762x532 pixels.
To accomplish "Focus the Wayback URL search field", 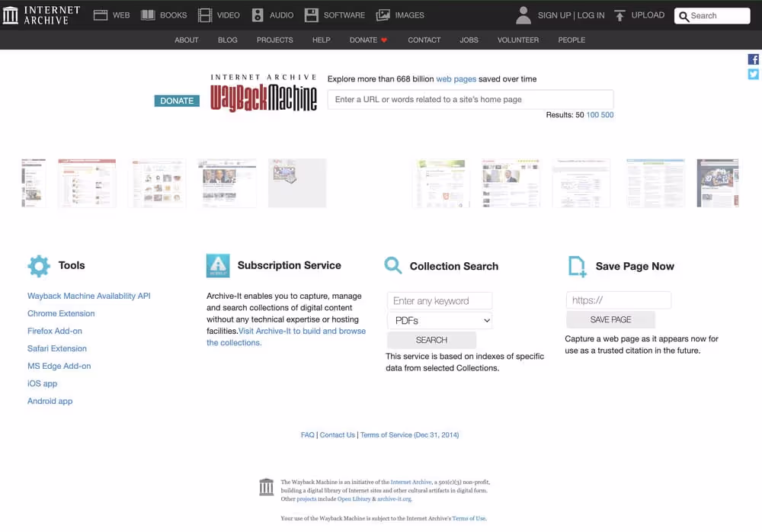I will point(470,99).
